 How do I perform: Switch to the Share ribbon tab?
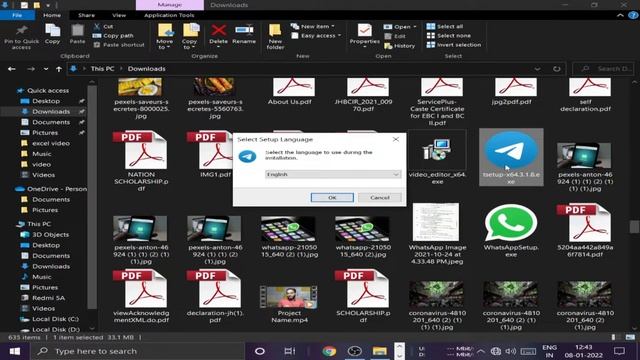(87, 15)
